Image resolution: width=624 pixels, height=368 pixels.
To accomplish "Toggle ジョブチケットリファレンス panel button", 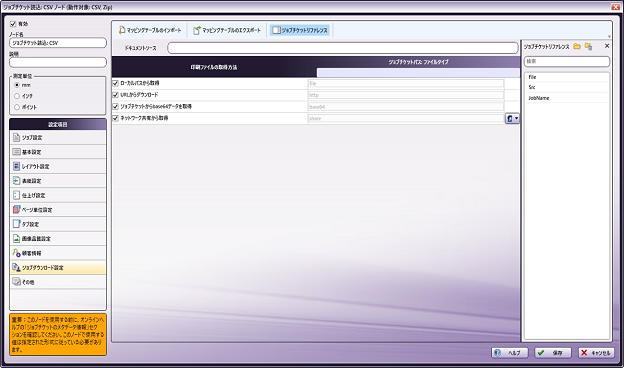I will (x=300, y=30).
